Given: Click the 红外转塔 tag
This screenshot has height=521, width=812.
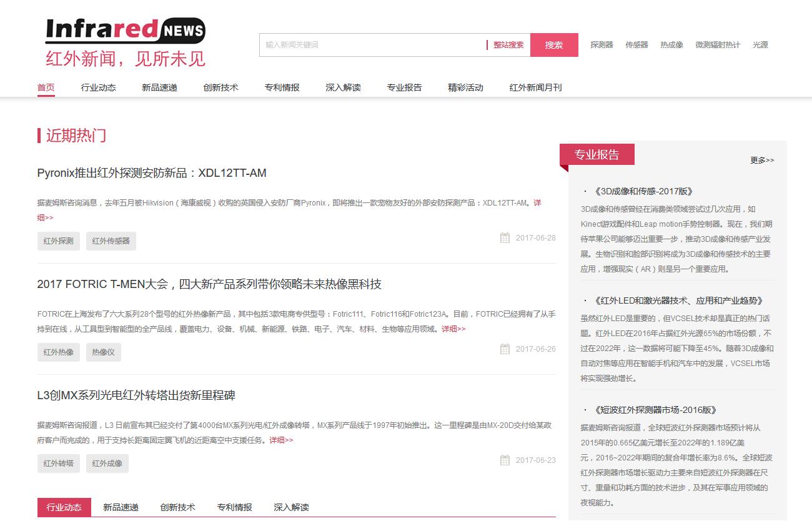Looking at the screenshot, I should tap(59, 464).
